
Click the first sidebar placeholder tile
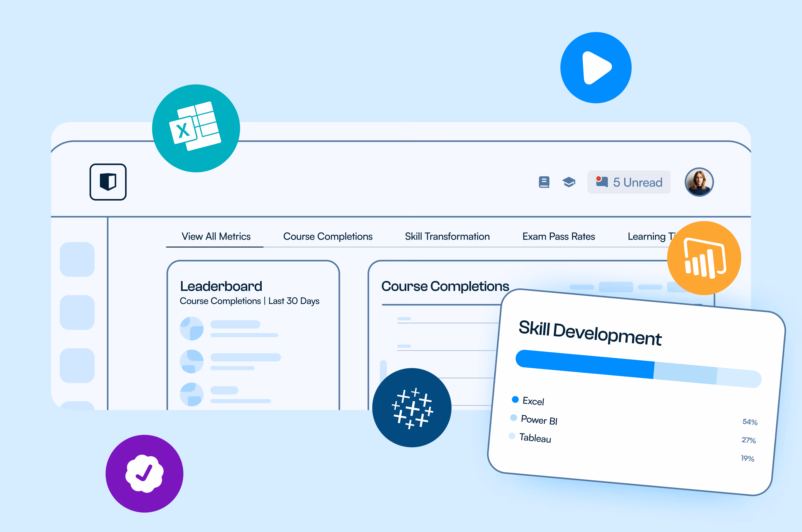click(77, 259)
